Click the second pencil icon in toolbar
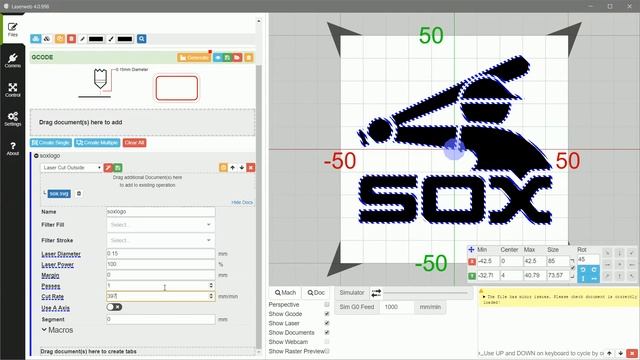The image size is (640, 360). pyautogui.click(x=111, y=39)
